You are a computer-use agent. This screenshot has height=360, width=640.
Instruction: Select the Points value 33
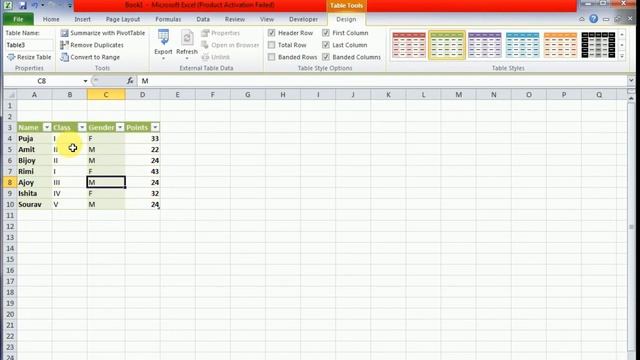[x=142, y=139]
